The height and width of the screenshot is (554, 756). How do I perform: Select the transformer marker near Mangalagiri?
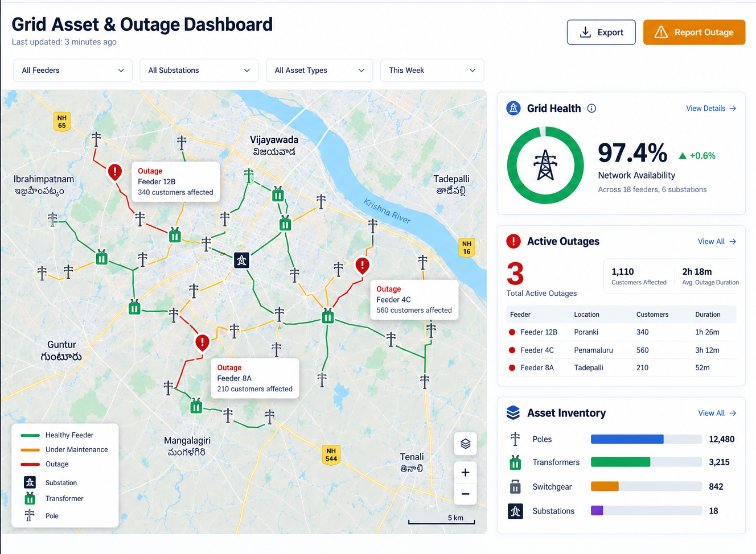196,406
